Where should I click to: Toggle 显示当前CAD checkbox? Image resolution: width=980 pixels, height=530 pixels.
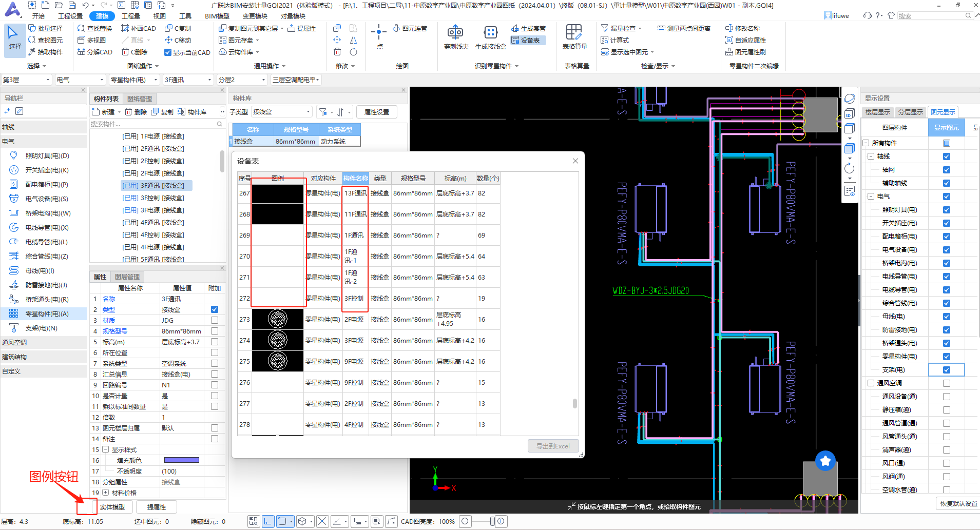[x=167, y=52]
